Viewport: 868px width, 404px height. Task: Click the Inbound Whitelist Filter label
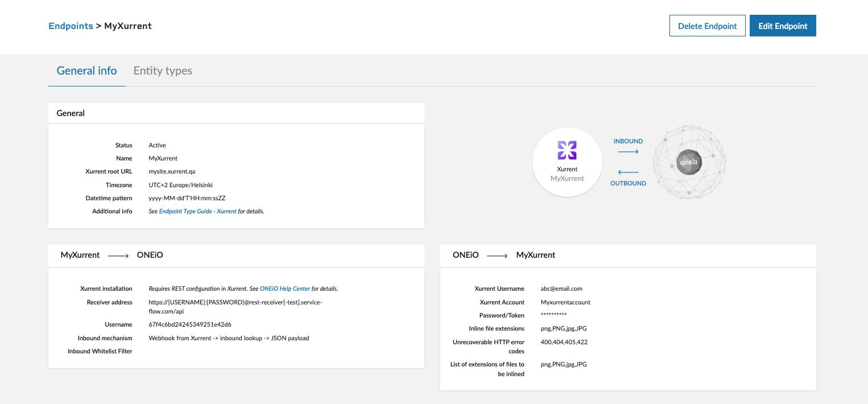pos(100,351)
